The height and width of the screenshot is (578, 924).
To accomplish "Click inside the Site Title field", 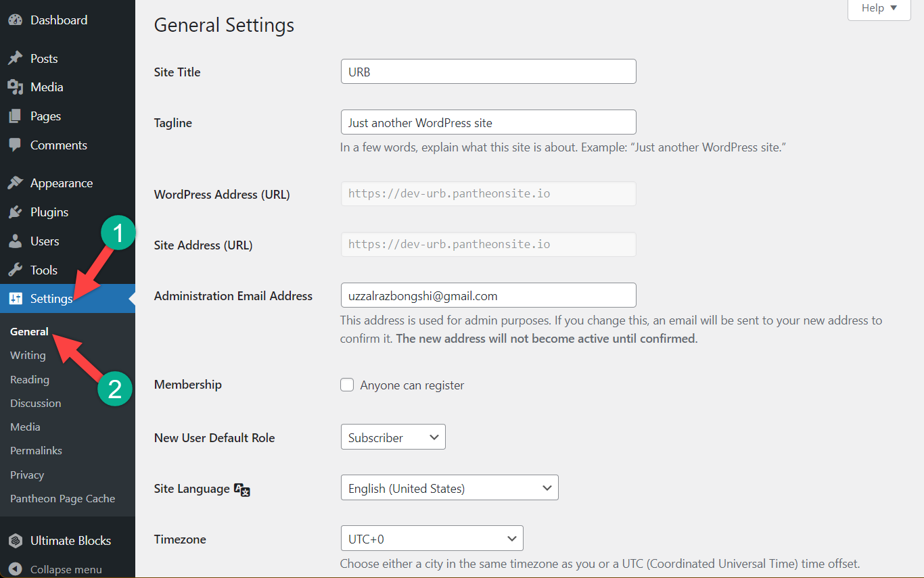I will pyautogui.click(x=488, y=71).
